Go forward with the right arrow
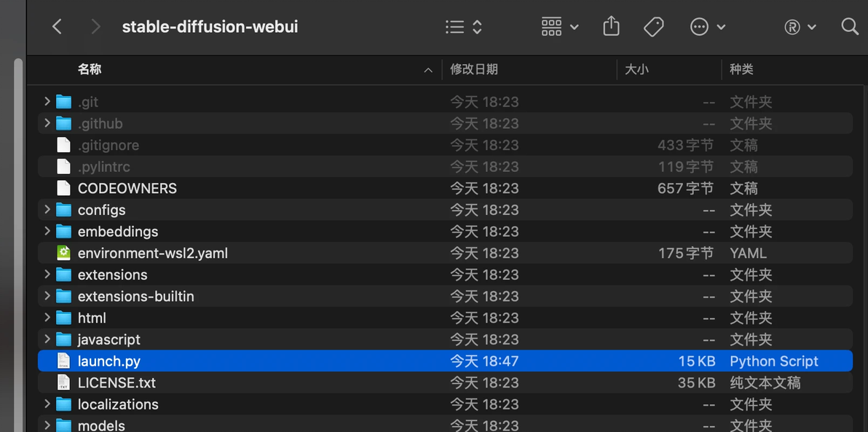This screenshot has height=432, width=868. [x=96, y=26]
